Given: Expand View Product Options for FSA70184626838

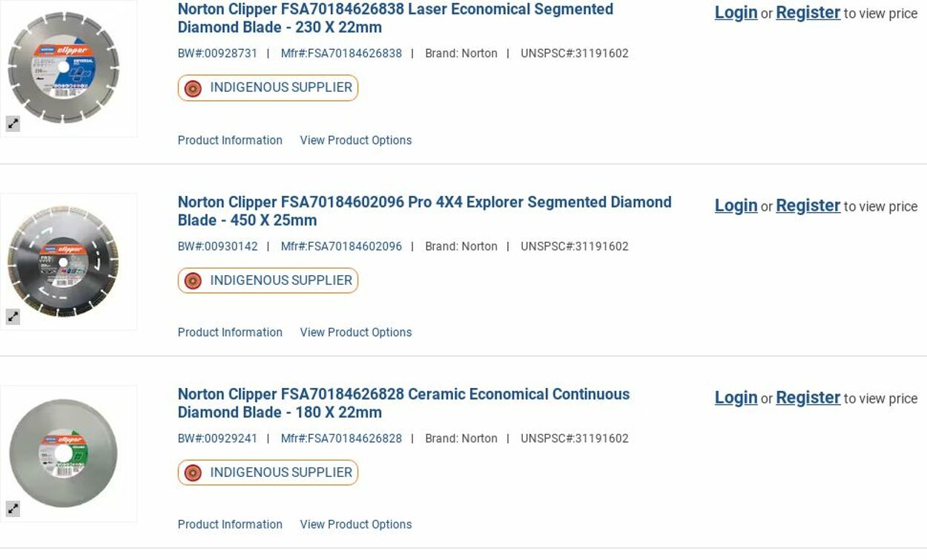Looking at the screenshot, I should pyautogui.click(x=355, y=140).
